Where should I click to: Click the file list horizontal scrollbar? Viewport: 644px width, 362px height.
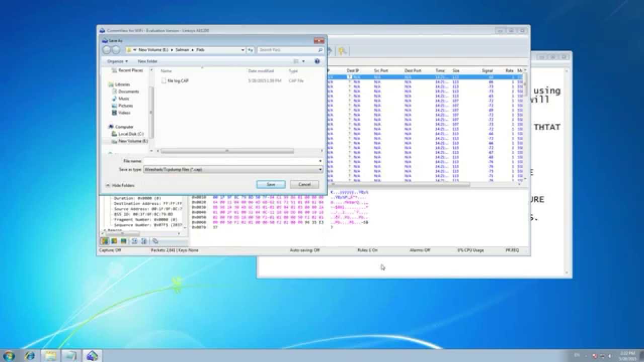pyautogui.click(x=227, y=150)
